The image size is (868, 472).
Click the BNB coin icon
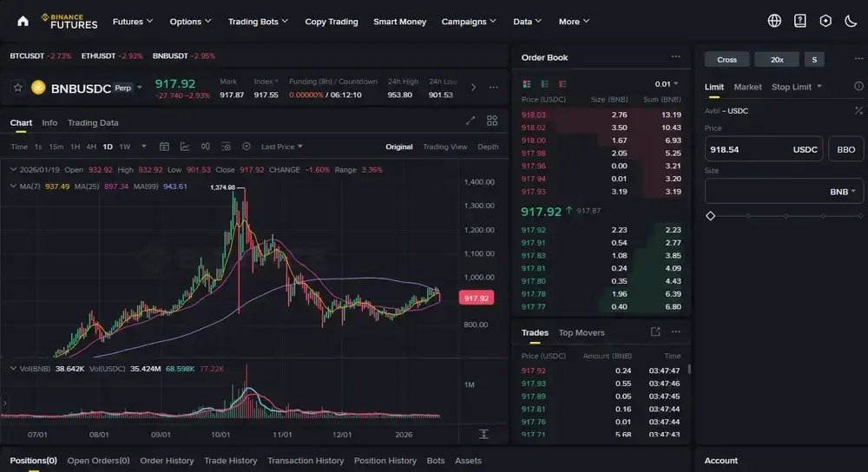[38, 88]
